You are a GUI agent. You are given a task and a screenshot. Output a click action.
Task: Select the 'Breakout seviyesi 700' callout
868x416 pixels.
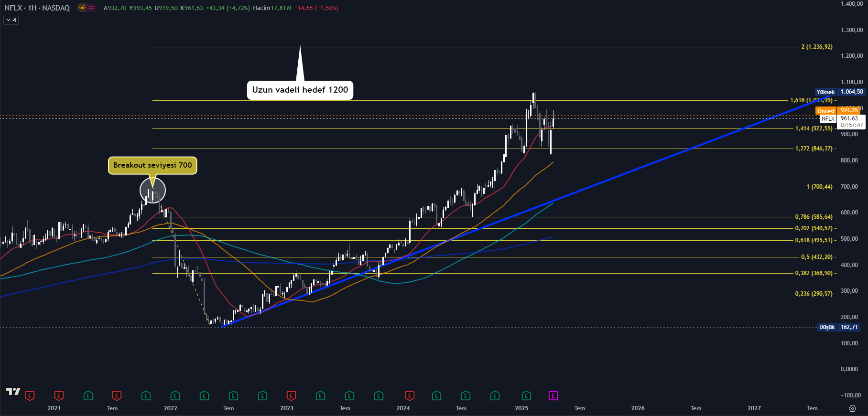pos(152,165)
